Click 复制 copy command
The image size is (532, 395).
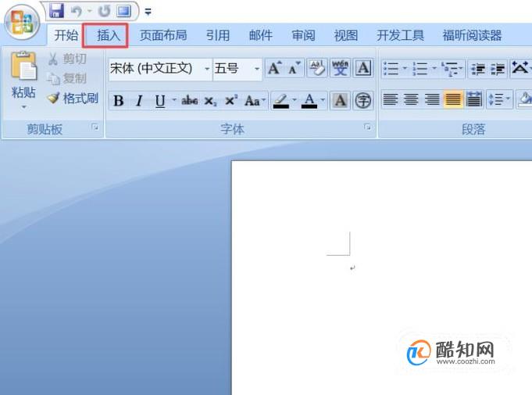tap(67, 78)
